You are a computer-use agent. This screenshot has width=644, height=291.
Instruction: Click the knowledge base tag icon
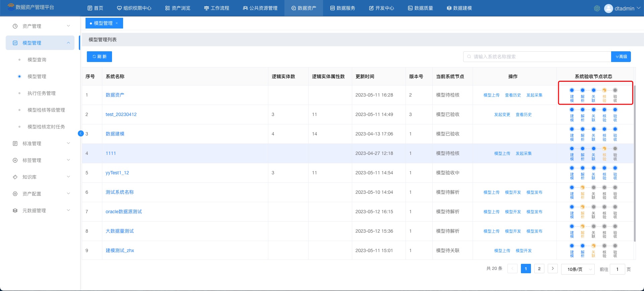coord(15,177)
